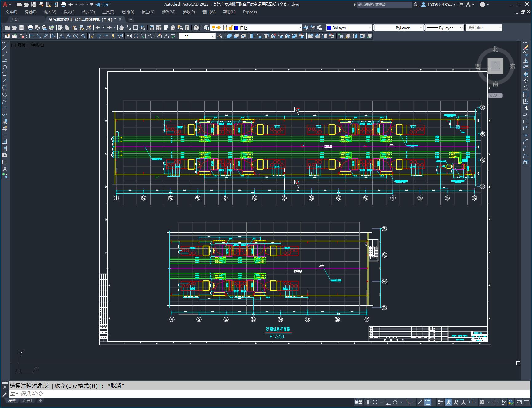532x408 pixels.
Task: Open the Layer Properties manager
Action: tap(206, 28)
